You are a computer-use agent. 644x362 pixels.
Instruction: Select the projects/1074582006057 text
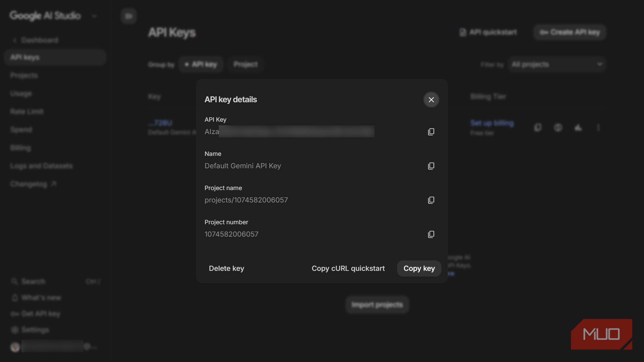point(246,200)
